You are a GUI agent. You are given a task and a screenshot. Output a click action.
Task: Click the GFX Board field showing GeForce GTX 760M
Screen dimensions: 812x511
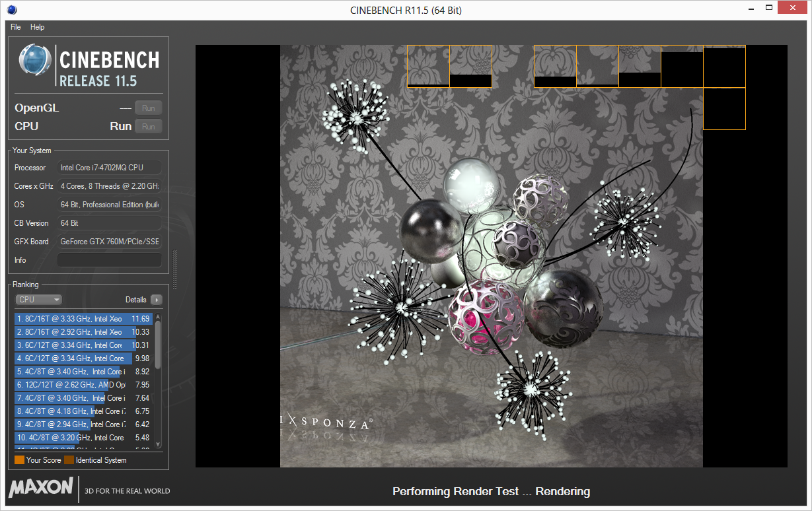pos(110,242)
